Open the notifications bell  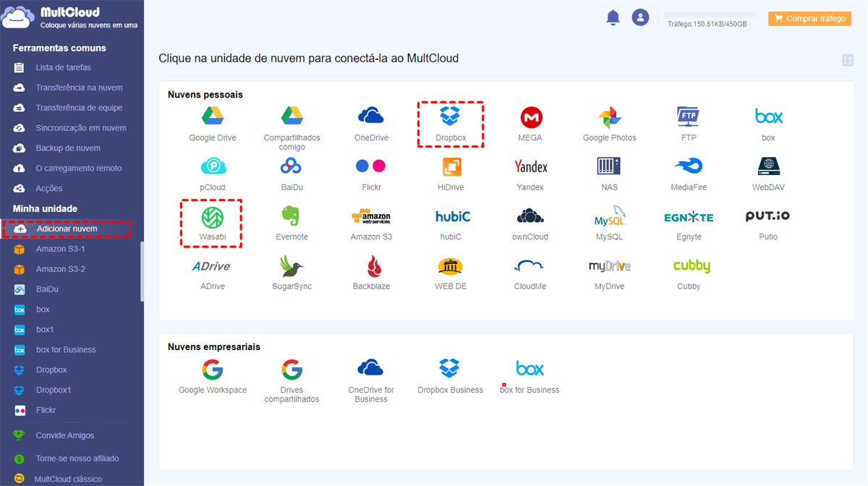point(613,18)
